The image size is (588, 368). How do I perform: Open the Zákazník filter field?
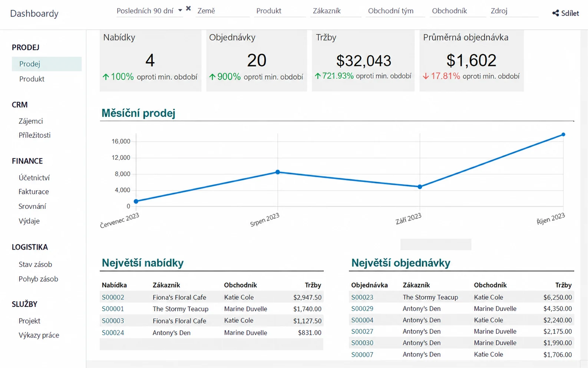tap(336, 11)
